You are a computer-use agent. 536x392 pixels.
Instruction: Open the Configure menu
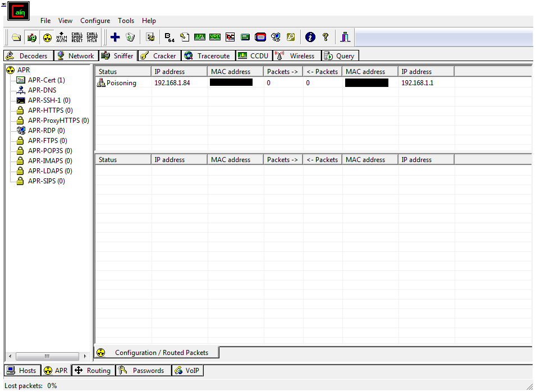95,21
